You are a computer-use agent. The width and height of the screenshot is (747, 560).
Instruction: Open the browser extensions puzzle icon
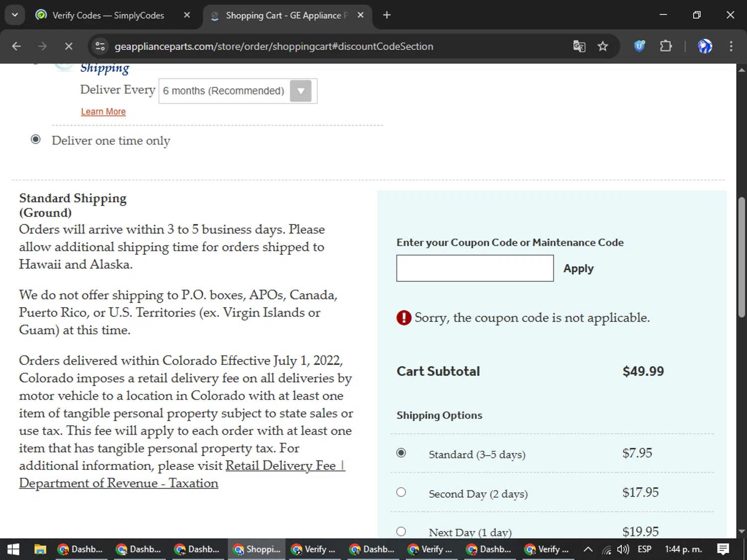point(666,46)
